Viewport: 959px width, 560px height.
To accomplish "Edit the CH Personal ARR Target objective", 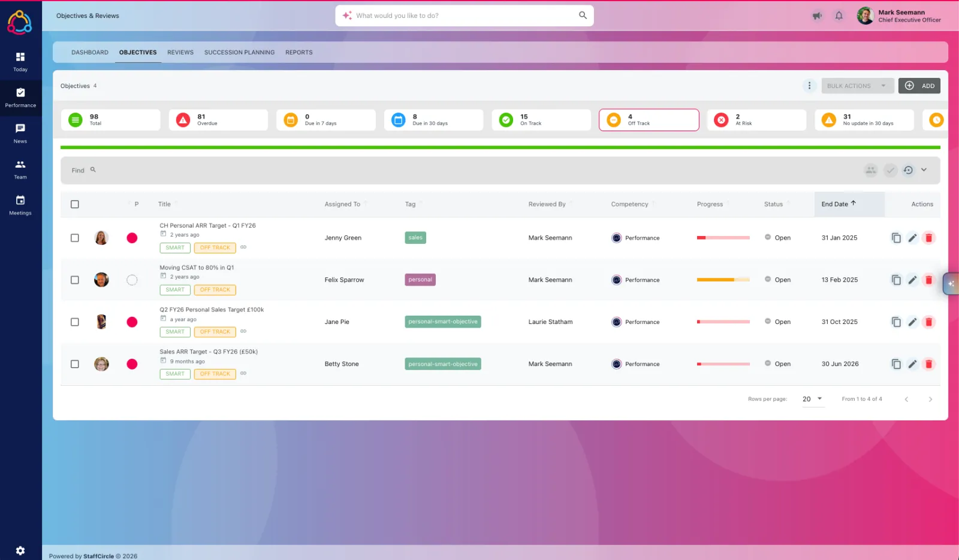I will [x=912, y=238].
